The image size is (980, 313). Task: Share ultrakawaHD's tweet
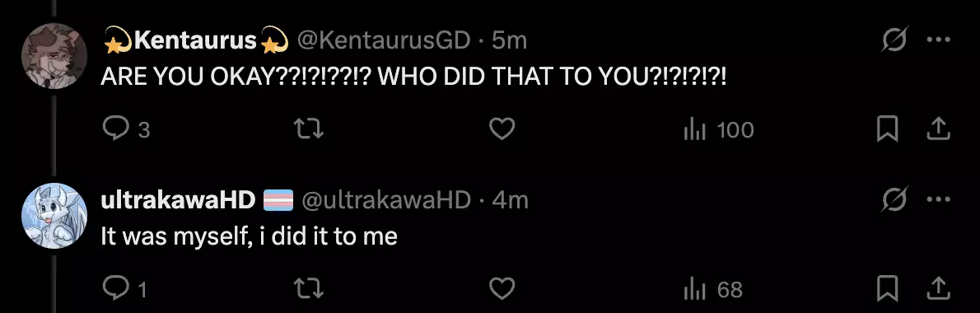pyautogui.click(x=937, y=289)
